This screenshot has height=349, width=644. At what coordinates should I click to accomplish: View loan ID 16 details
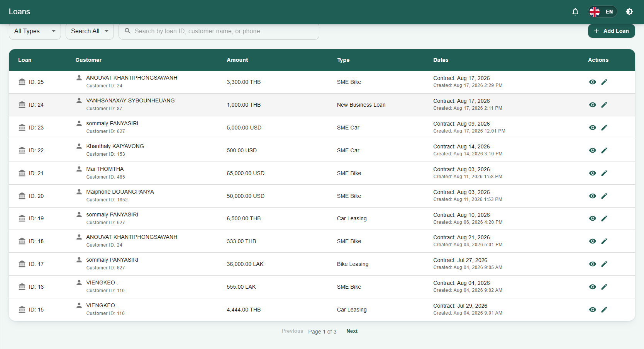(593, 287)
